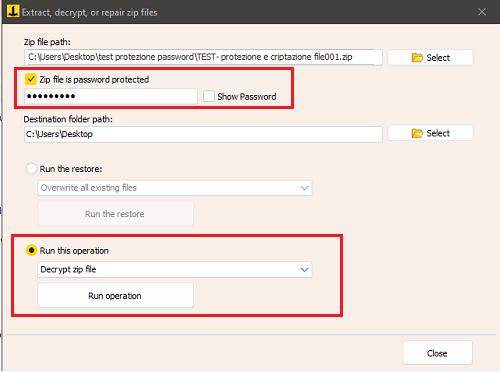
Task: Click the yellow Iperius app icon in title bar
Action: 13,12
